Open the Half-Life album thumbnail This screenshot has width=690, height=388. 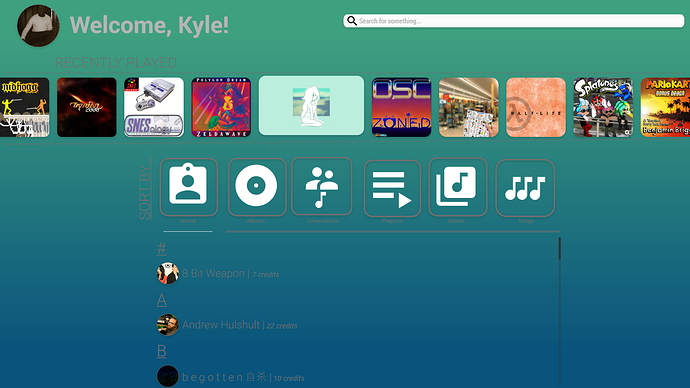coord(536,107)
